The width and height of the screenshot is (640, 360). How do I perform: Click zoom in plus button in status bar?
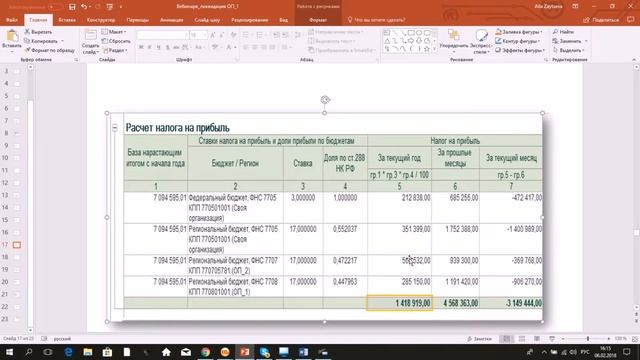coord(609,339)
